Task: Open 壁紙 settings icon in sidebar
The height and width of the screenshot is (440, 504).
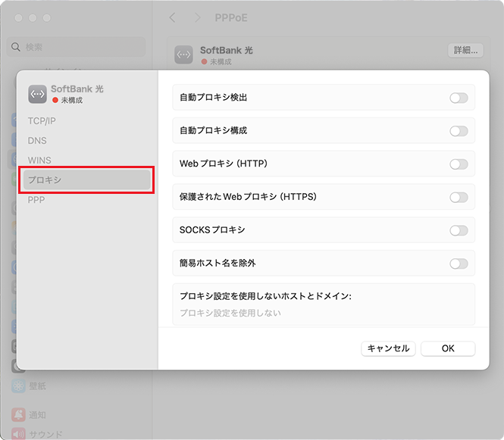Action: click(x=18, y=385)
